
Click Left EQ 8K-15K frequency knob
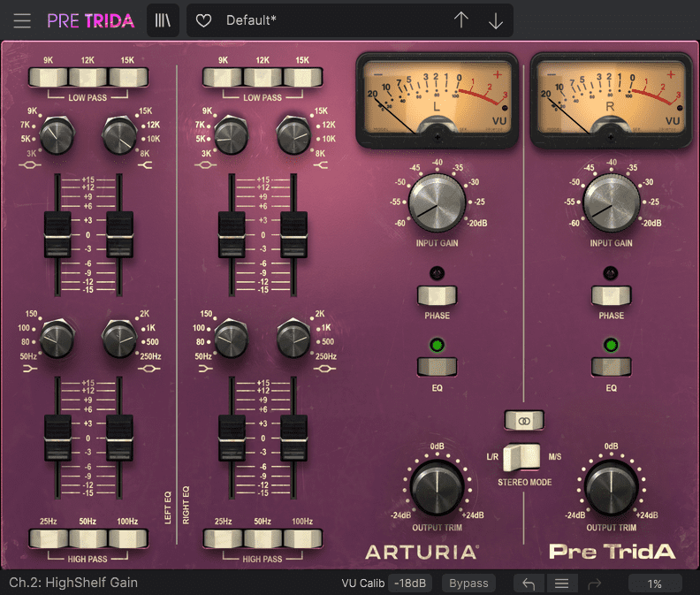click(x=119, y=135)
